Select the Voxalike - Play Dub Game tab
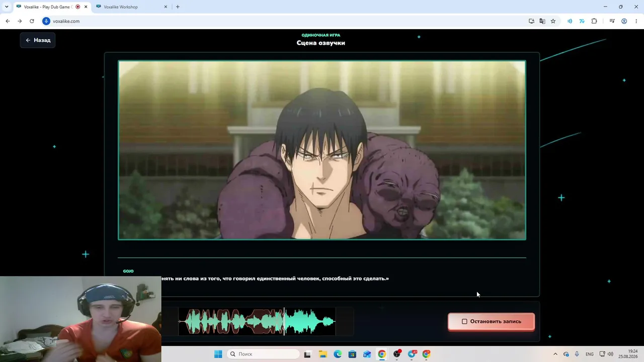This screenshot has height=362, width=644. (49, 7)
